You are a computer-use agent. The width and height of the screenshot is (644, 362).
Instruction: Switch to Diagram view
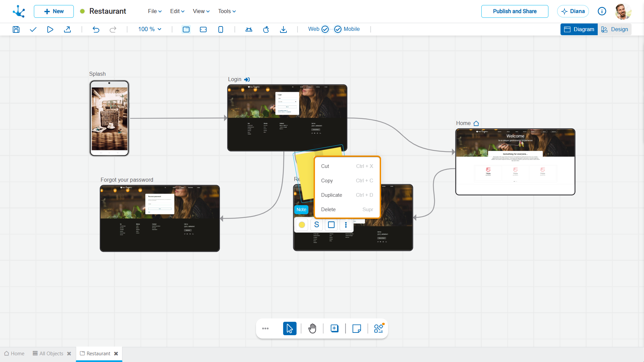pyautogui.click(x=579, y=29)
